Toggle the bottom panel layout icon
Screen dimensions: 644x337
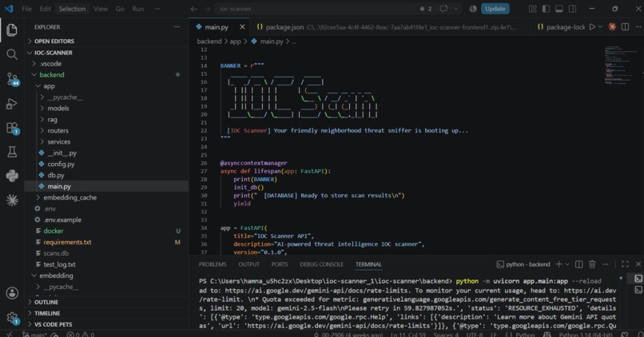(x=559, y=9)
